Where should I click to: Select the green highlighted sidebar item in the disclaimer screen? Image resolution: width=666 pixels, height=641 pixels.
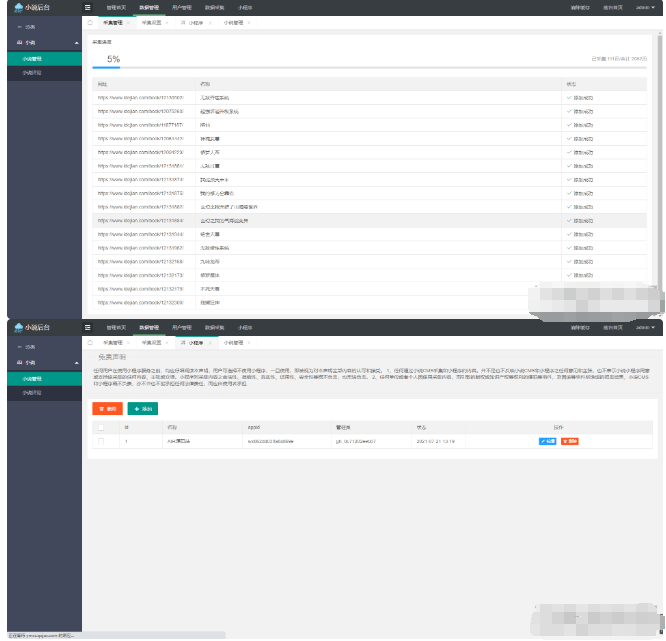(45, 378)
